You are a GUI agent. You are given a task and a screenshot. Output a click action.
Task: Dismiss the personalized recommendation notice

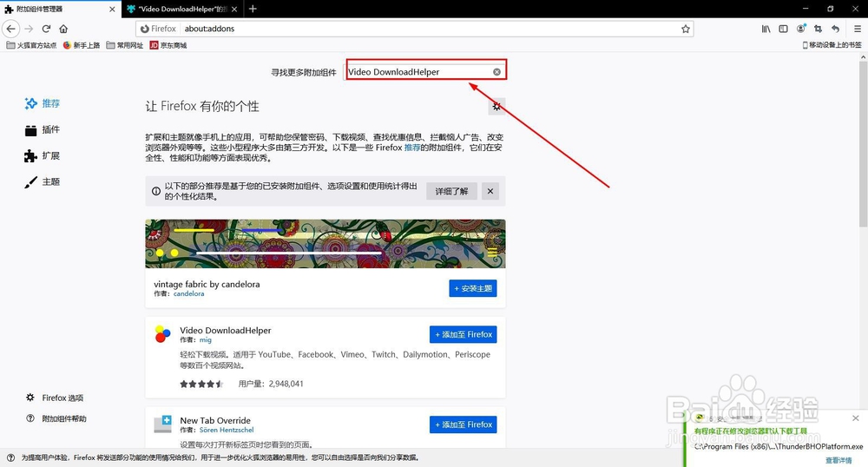[x=490, y=192]
